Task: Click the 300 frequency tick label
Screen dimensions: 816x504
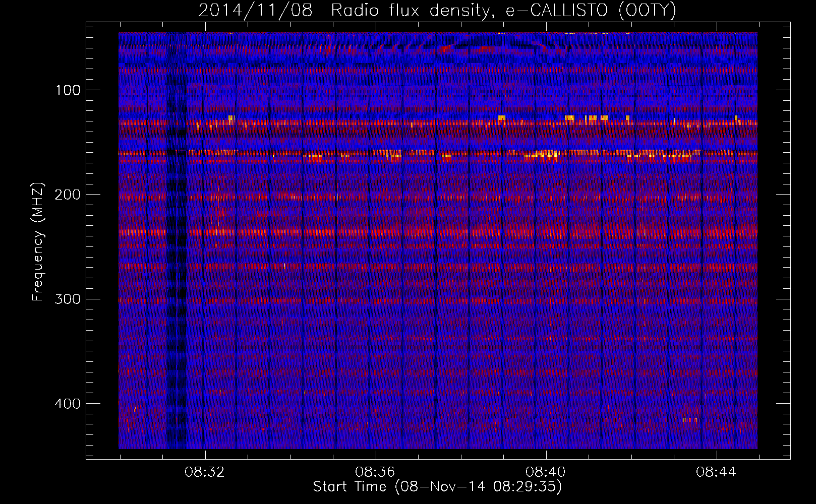Action: pyautogui.click(x=68, y=299)
